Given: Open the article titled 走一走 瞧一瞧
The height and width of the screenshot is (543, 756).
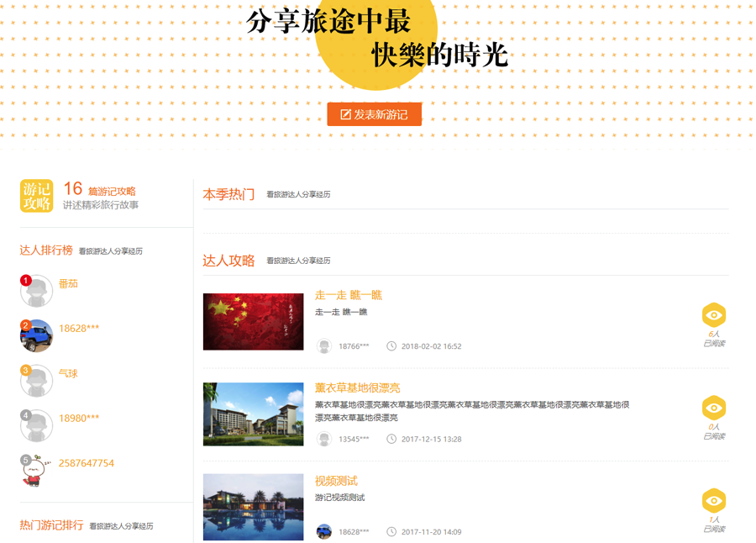Looking at the screenshot, I should click(x=348, y=295).
